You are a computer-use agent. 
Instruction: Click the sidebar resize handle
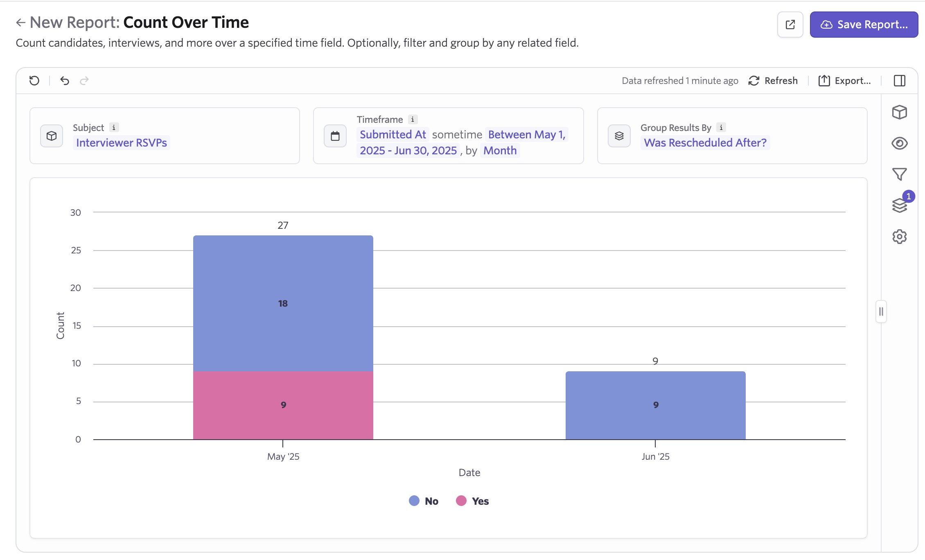(881, 312)
